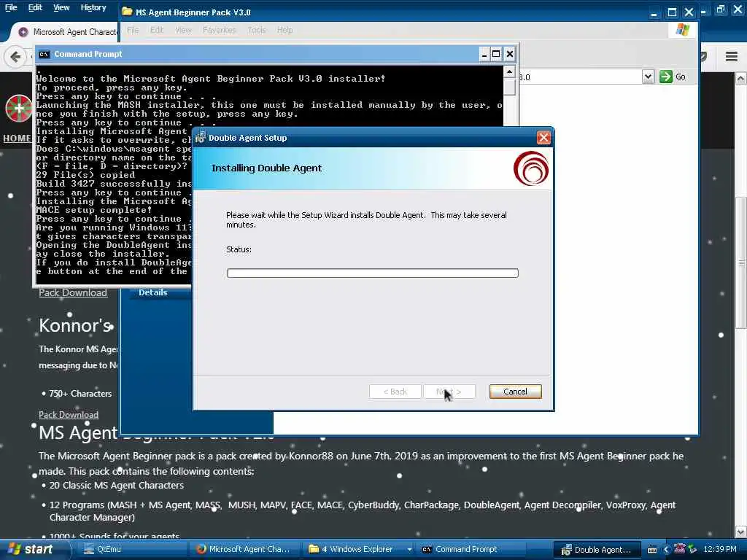This screenshot has height=560, width=747.
Task: Click the disabled Back button in setup
Action: (395, 392)
